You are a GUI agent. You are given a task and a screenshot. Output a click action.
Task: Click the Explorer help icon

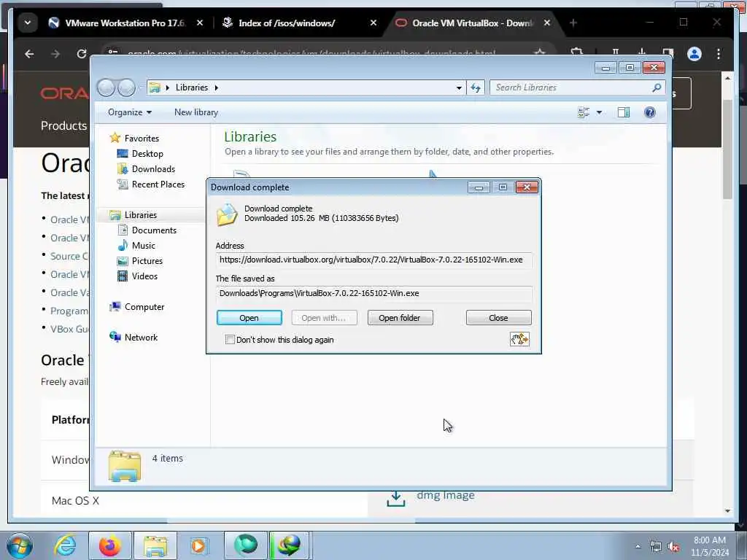[x=650, y=112]
